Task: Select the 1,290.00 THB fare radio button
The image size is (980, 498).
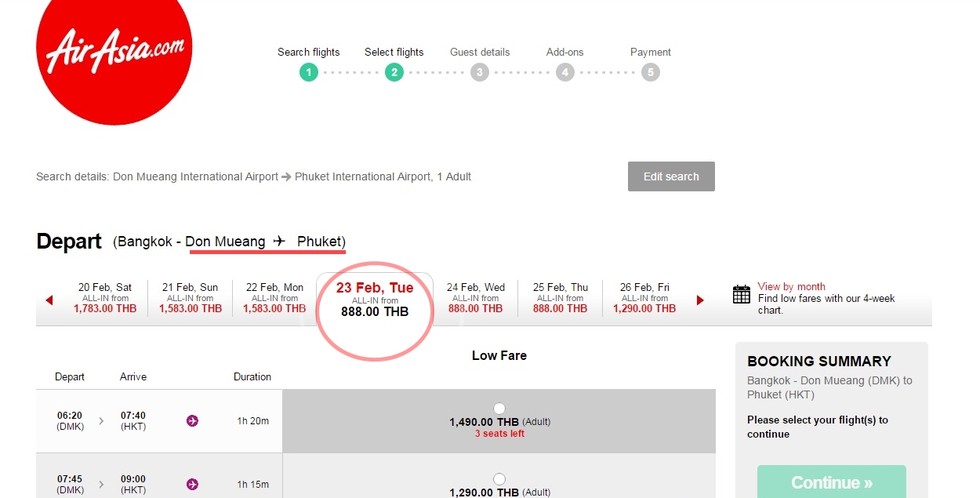Action: (499, 479)
